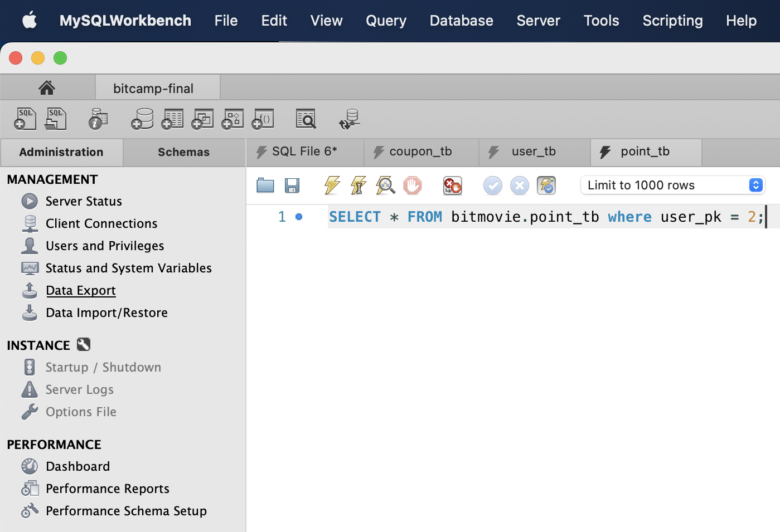The image size is (780, 532).
Task: Open Performance Reports
Action: pos(108,489)
